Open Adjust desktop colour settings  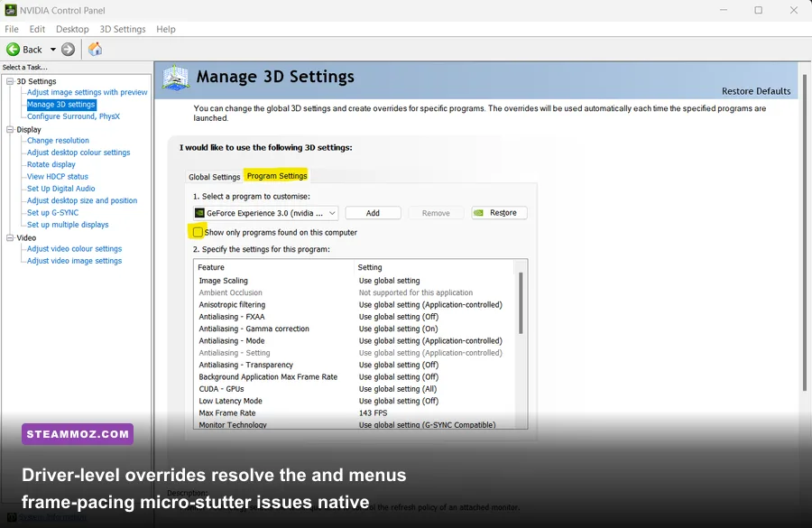tap(78, 153)
